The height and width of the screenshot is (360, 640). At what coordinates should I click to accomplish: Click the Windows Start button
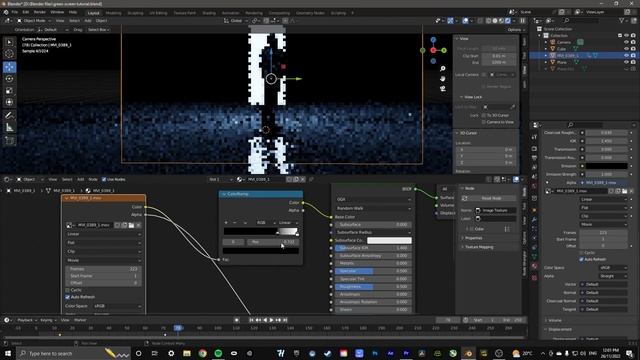pos(8,353)
